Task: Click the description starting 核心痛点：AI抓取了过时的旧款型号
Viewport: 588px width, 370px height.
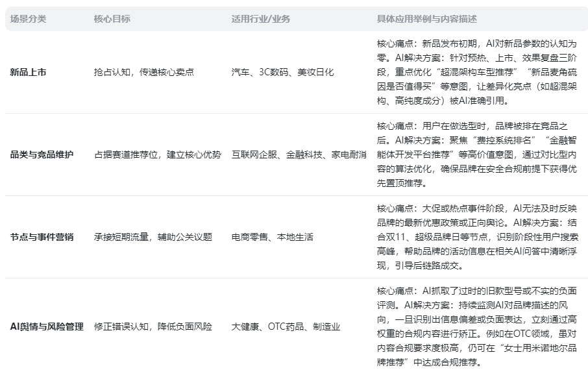Action: (x=477, y=327)
